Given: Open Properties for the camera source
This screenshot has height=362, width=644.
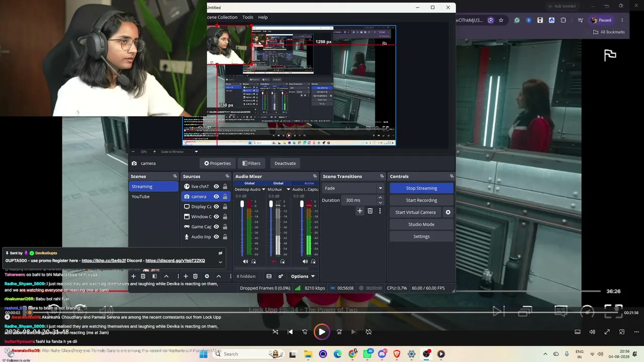Looking at the screenshot, I should (217, 163).
